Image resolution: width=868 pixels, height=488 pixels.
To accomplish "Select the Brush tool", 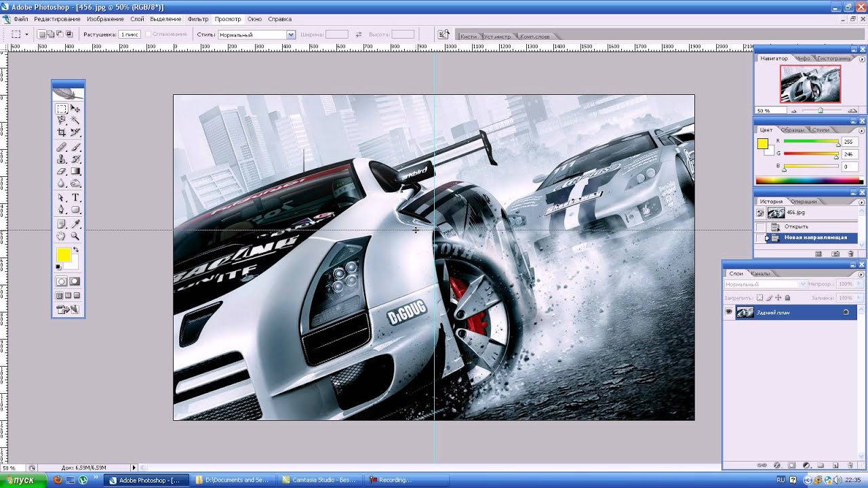I will [75, 147].
